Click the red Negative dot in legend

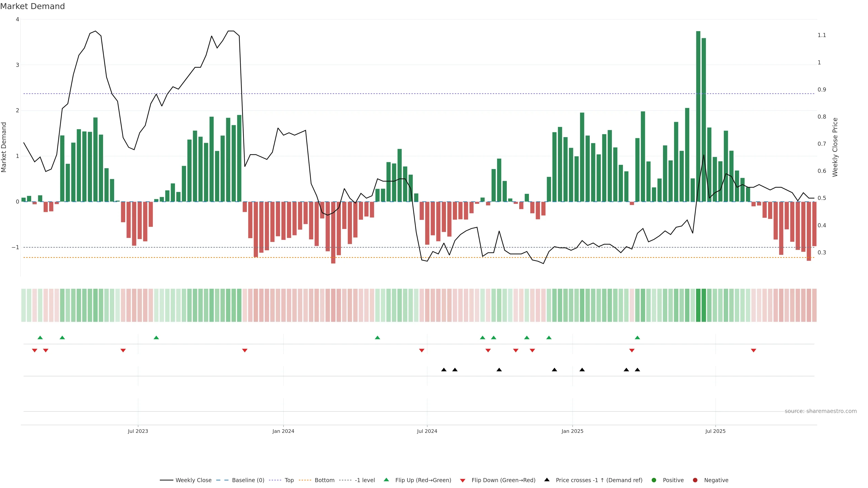click(x=695, y=480)
